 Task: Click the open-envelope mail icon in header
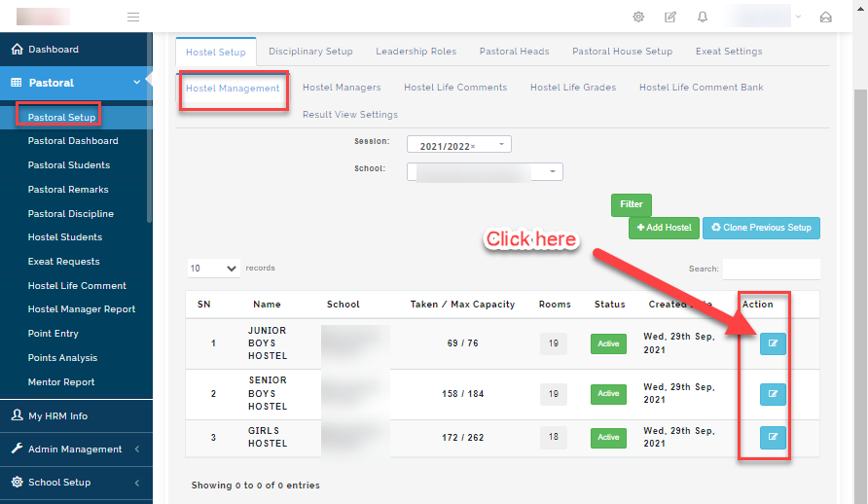(x=825, y=18)
